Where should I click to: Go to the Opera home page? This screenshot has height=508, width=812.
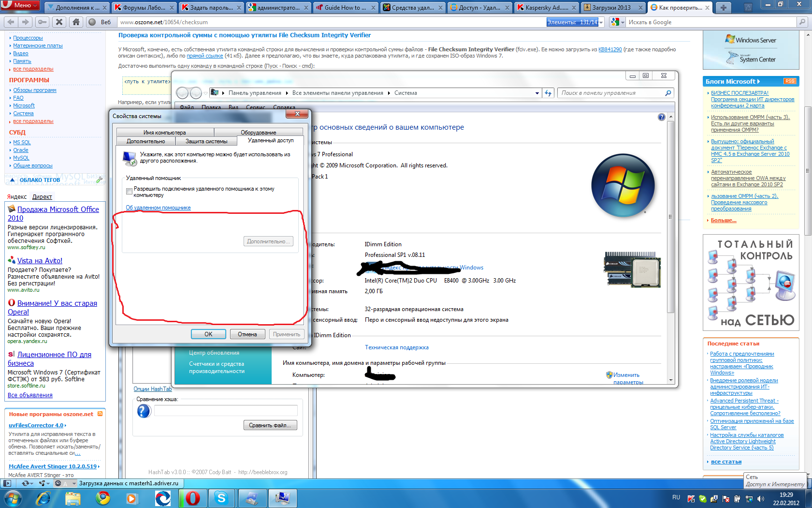coord(76,22)
